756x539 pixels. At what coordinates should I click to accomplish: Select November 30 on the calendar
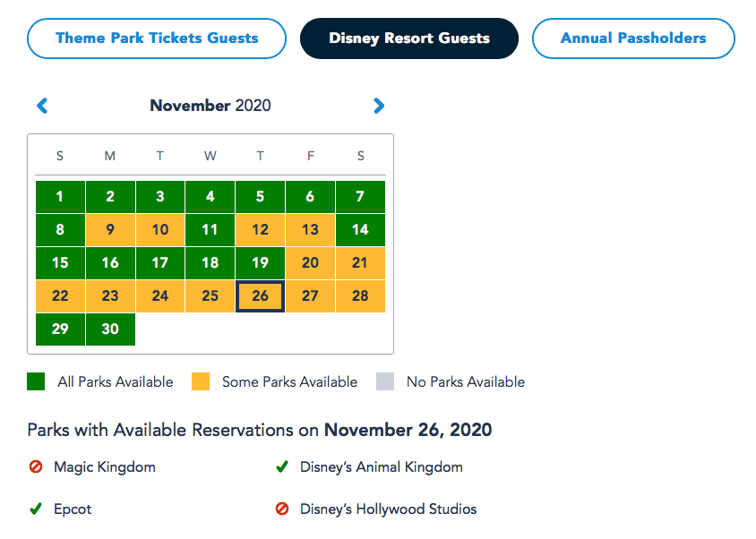tap(110, 329)
